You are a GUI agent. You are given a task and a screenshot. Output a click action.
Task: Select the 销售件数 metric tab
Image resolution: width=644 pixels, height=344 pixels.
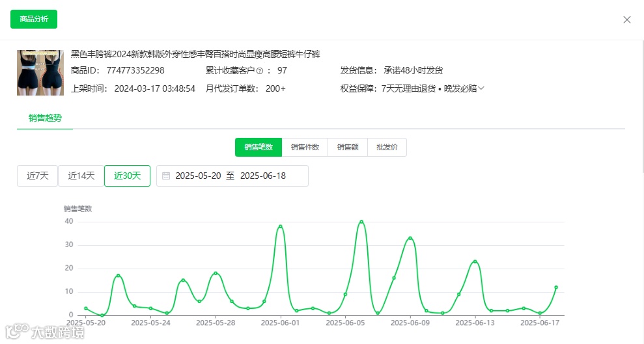305,147
